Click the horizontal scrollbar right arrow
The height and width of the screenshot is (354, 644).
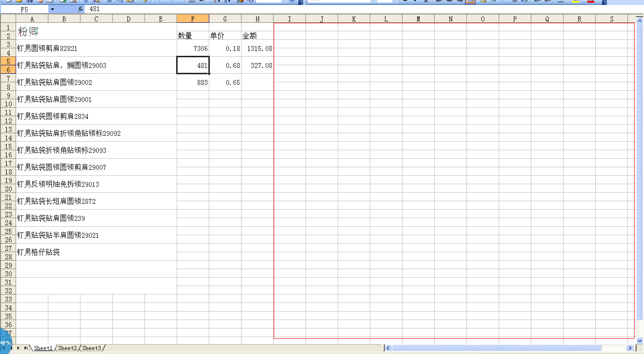[630, 348]
